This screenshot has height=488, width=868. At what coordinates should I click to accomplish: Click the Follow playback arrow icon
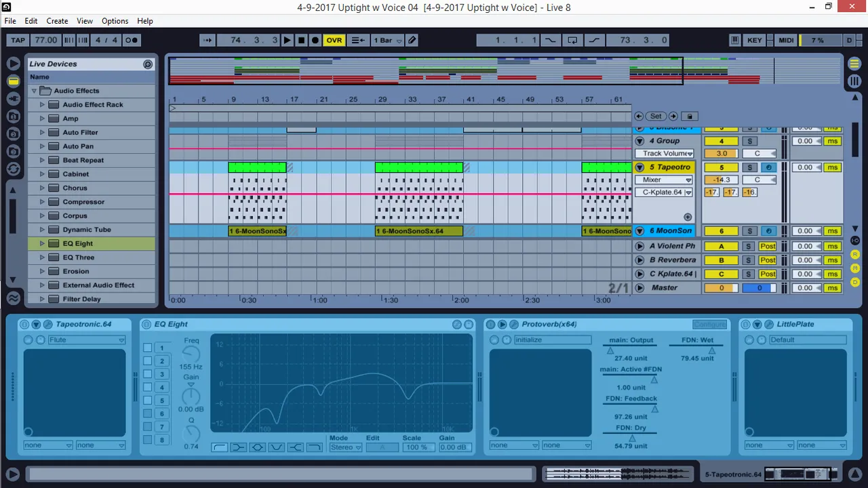tap(208, 40)
